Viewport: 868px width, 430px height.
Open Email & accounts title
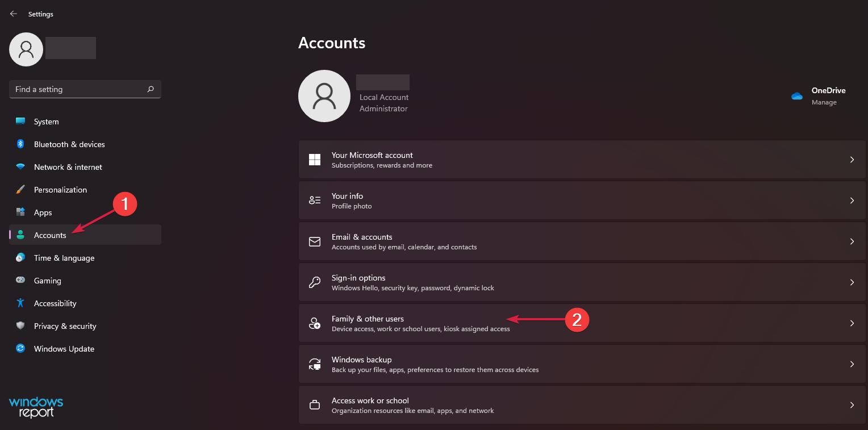pos(362,237)
